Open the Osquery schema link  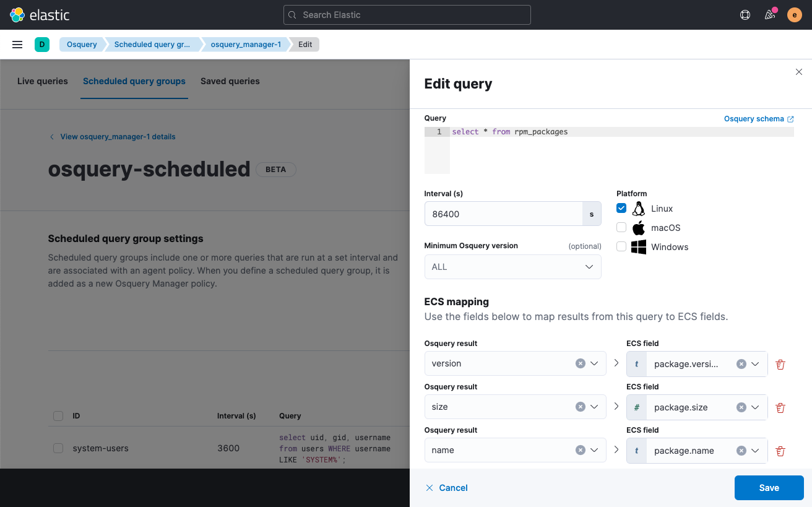point(759,119)
